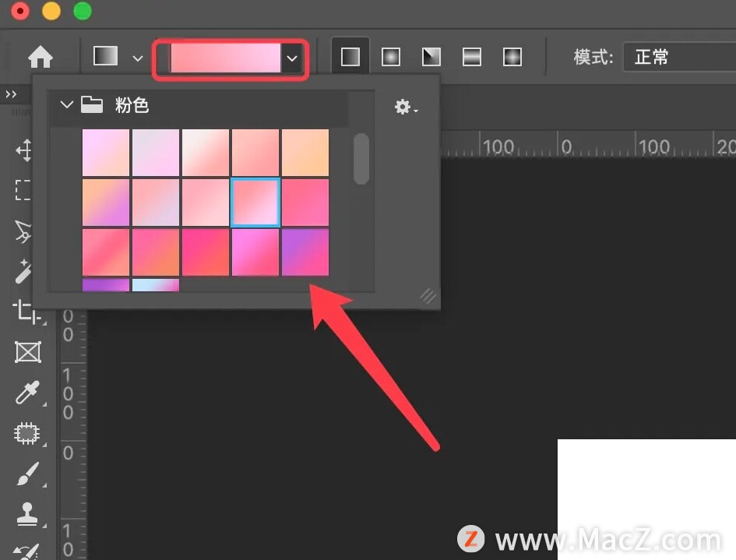Image resolution: width=736 pixels, height=560 pixels.
Task: Select the Polygonal Lasso tool
Action: (23, 231)
